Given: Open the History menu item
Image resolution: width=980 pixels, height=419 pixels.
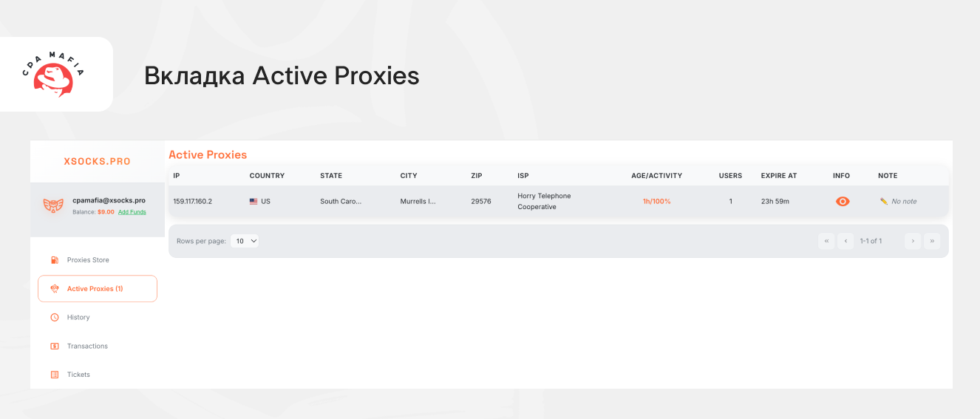Looking at the screenshot, I should pyautogui.click(x=78, y=318).
